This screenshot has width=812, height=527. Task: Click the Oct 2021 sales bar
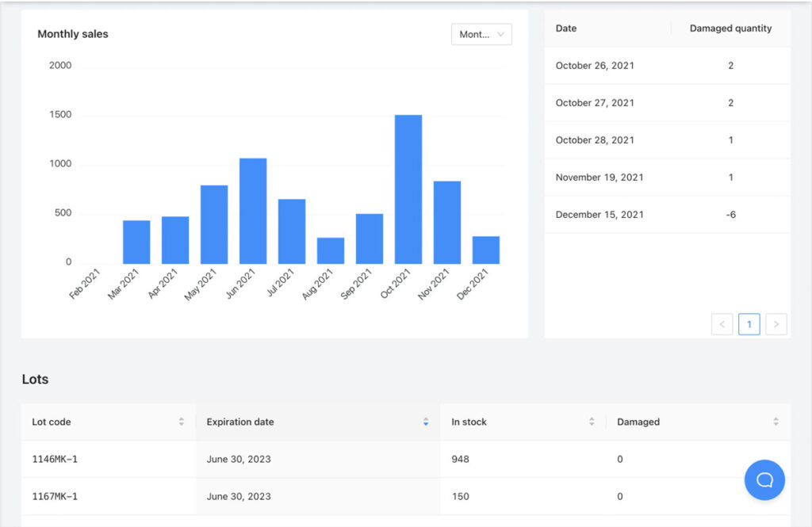[x=408, y=190]
